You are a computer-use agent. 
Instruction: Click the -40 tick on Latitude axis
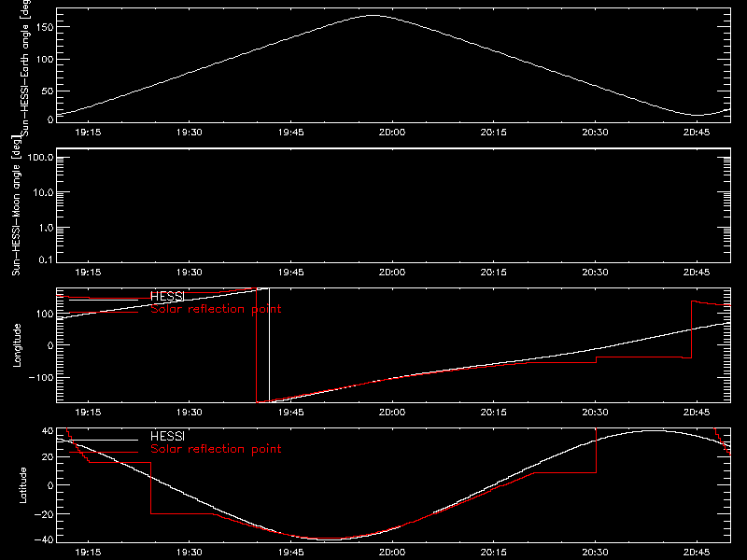tap(44, 540)
